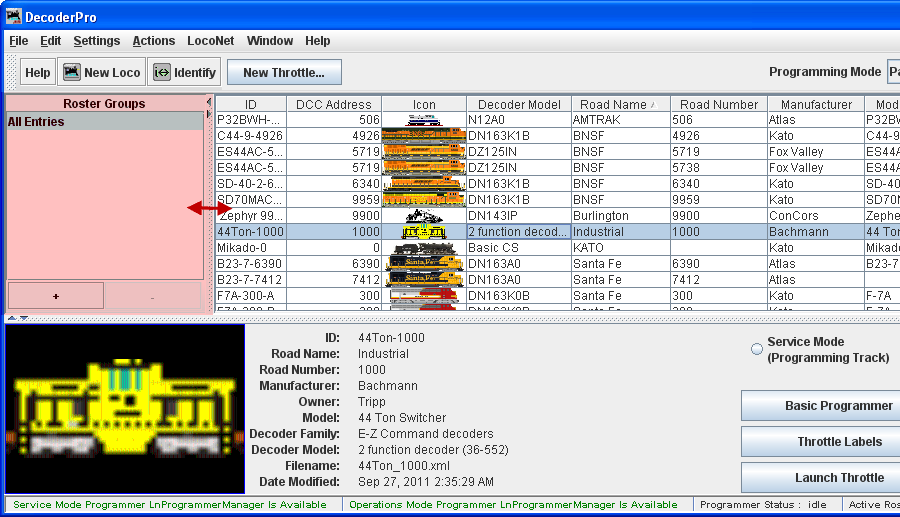
Task: Open the Programming Mode dropdown
Action: pos(892,72)
